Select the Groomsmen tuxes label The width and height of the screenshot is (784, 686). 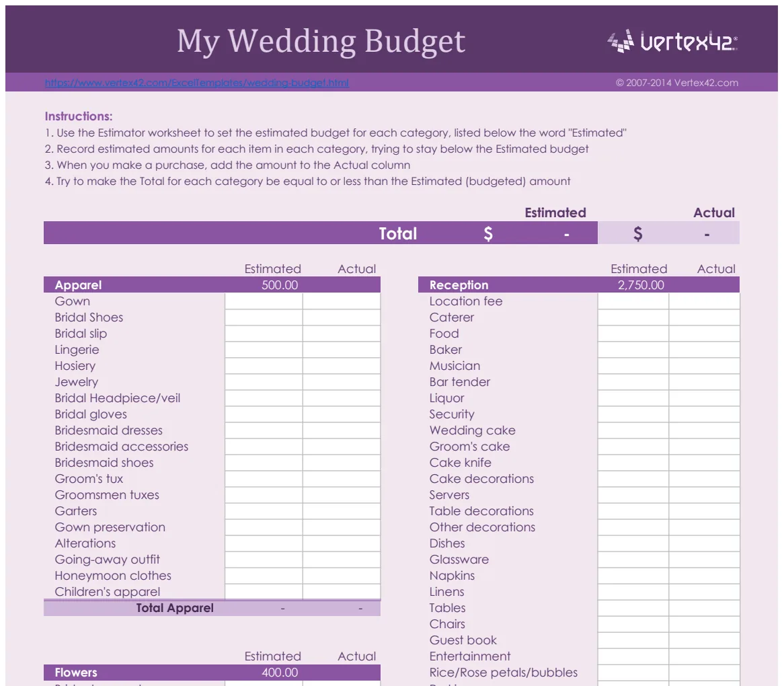[107, 495]
